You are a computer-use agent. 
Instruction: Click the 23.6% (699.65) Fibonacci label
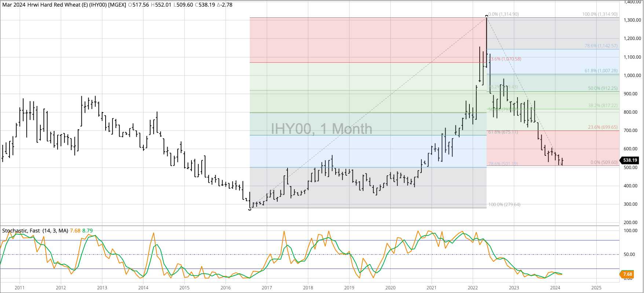pos(603,127)
